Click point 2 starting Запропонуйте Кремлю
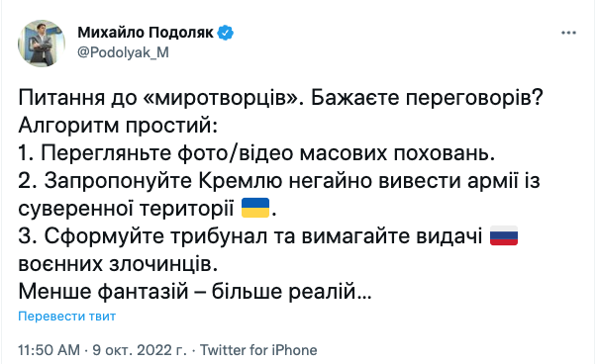598x364 pixels. 279,181
